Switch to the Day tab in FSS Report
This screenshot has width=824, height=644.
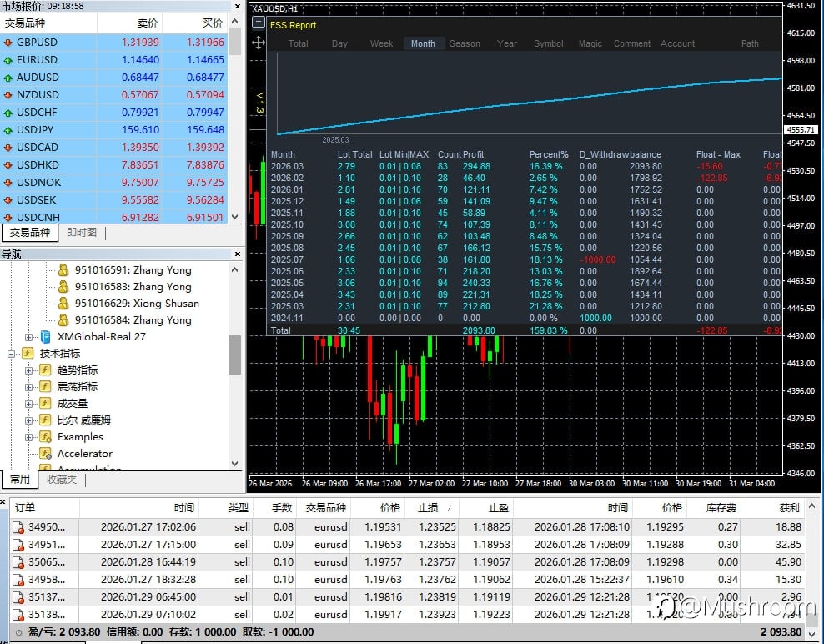pos(339,43)
